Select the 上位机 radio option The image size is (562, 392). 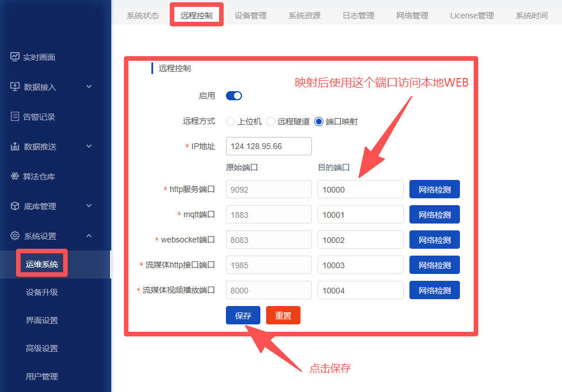coord(231,121)
